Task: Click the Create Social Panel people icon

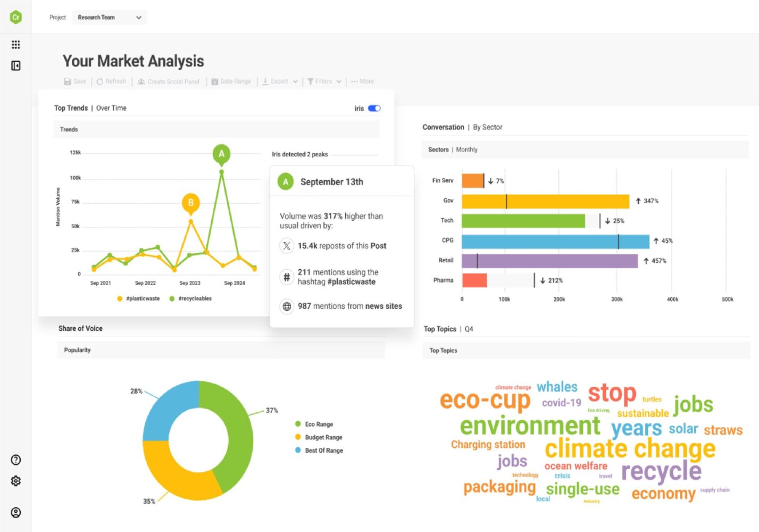Action: (141, 81)
